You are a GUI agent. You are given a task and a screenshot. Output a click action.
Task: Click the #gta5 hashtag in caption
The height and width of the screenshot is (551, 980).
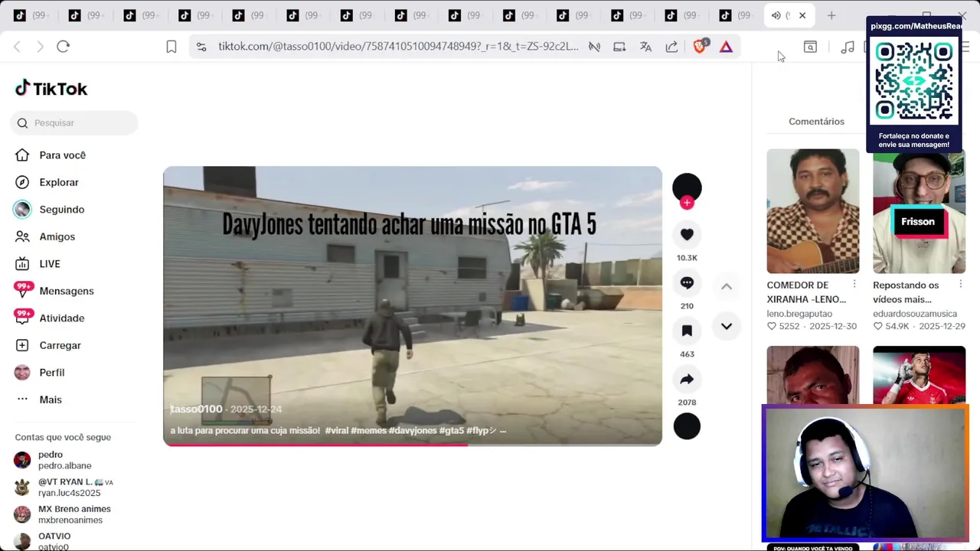tap(451, 431)
